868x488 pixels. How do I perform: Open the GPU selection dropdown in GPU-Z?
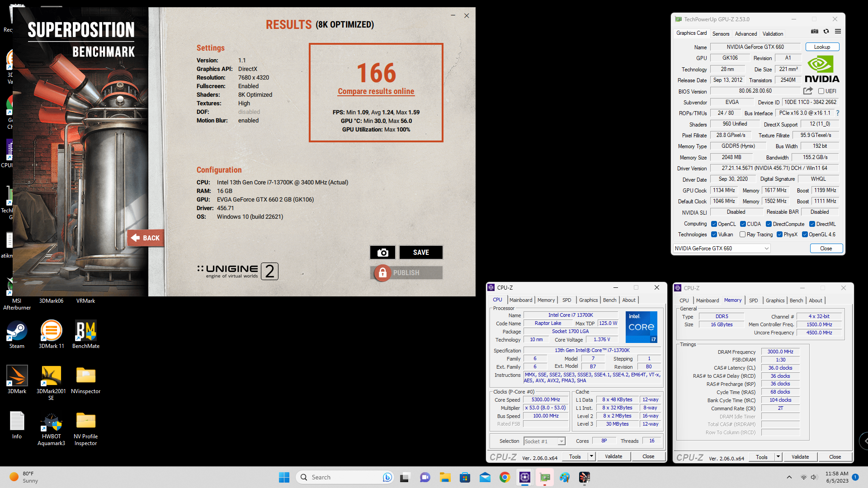click(x=722, y=249)
